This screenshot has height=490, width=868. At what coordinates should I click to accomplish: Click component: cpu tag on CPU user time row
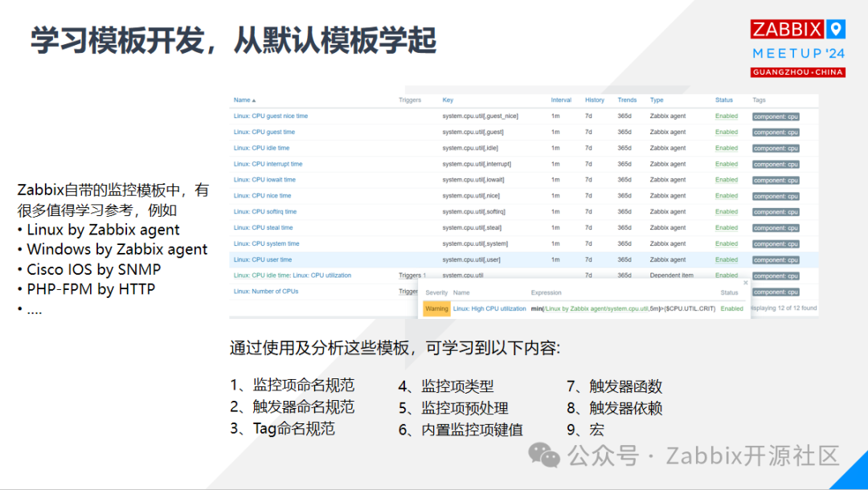776,260
